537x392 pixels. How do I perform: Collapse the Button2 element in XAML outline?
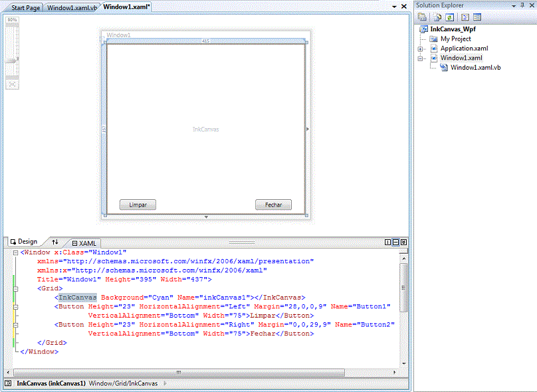pyautogui.click(x=15, y=326)
